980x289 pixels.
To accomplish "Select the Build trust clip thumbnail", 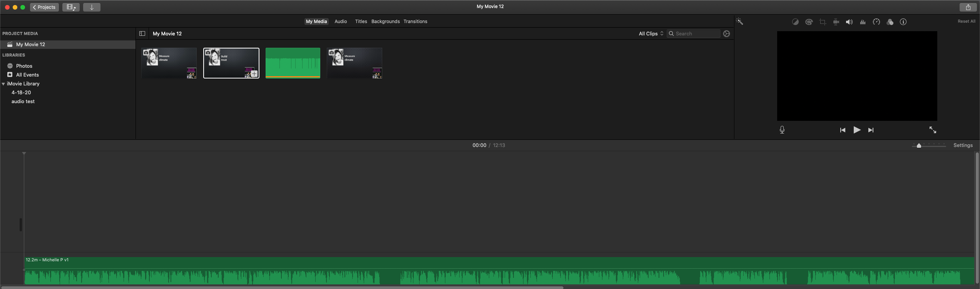I will click(231, 63).
